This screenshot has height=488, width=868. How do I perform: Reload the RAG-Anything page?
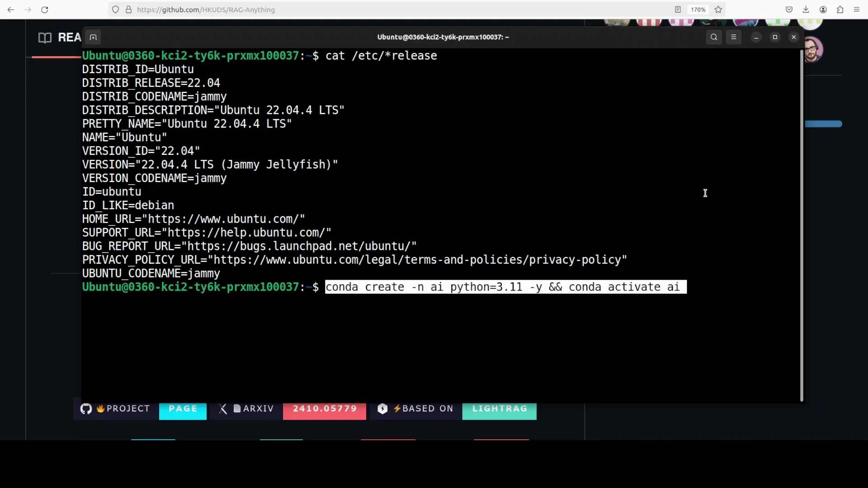pyautogui.click(x=45, y=9)
